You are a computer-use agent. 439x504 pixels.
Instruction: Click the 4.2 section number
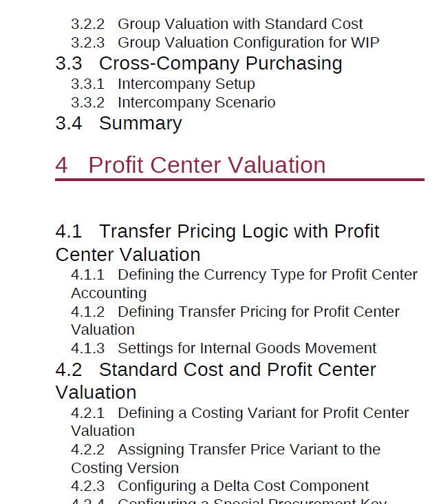pos(69,370)
